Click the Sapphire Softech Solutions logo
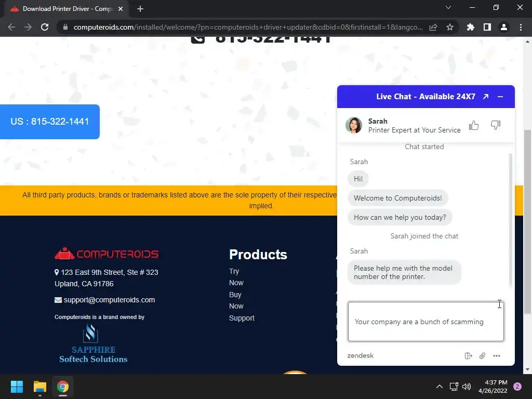Image resolution: width=532 pixels, height=399 pixels. pyautogui.click(x=94, y=343)
